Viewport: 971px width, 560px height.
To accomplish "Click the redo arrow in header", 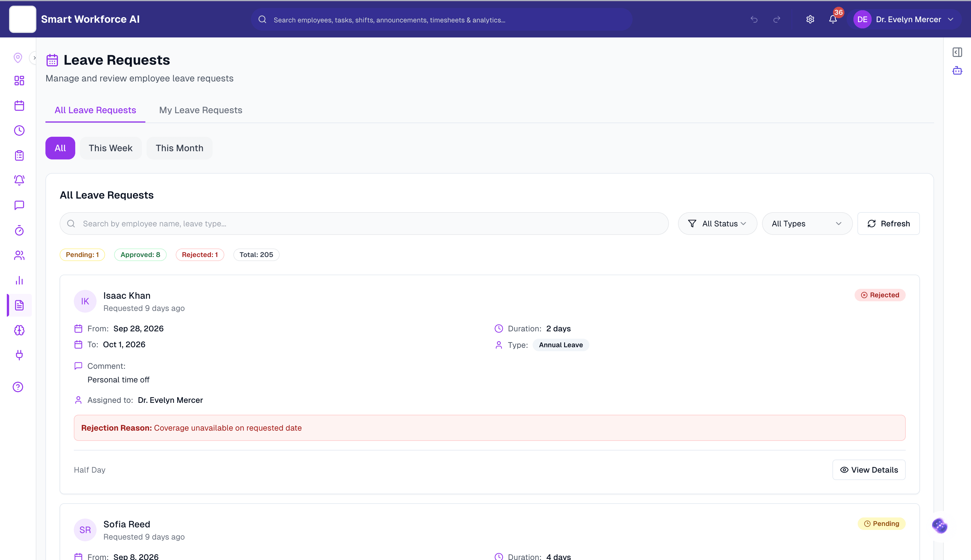I will point(777,19).
